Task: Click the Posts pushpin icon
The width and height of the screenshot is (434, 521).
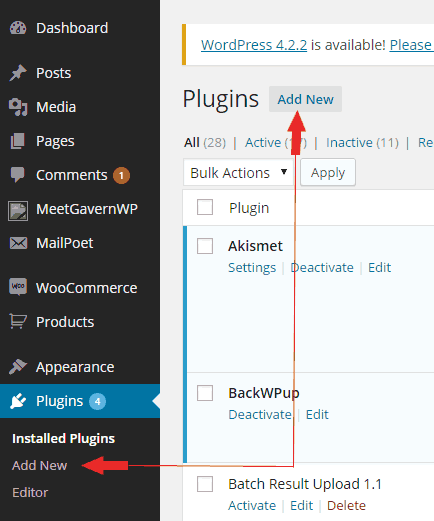Action: (18, 73)
